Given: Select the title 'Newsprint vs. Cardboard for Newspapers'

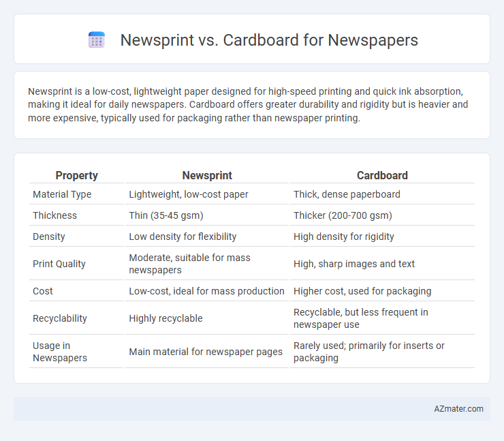Looking at the screenshot, I should coord(269,40).
